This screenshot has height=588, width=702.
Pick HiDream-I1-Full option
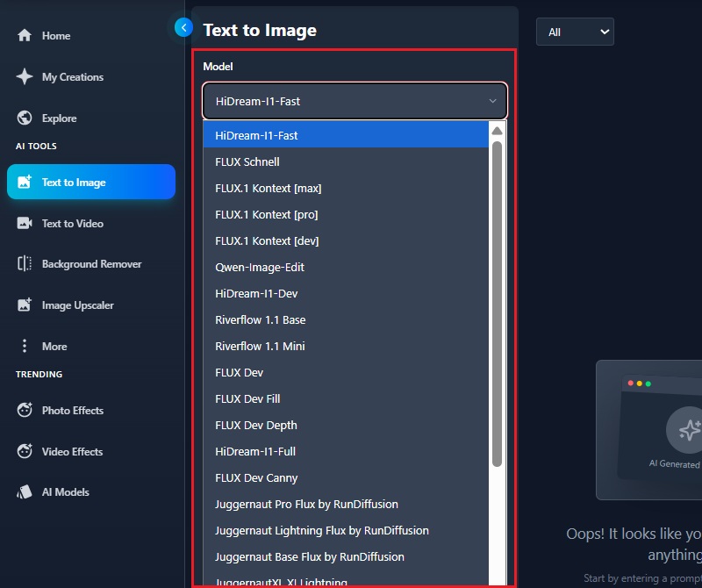[346, 451]
